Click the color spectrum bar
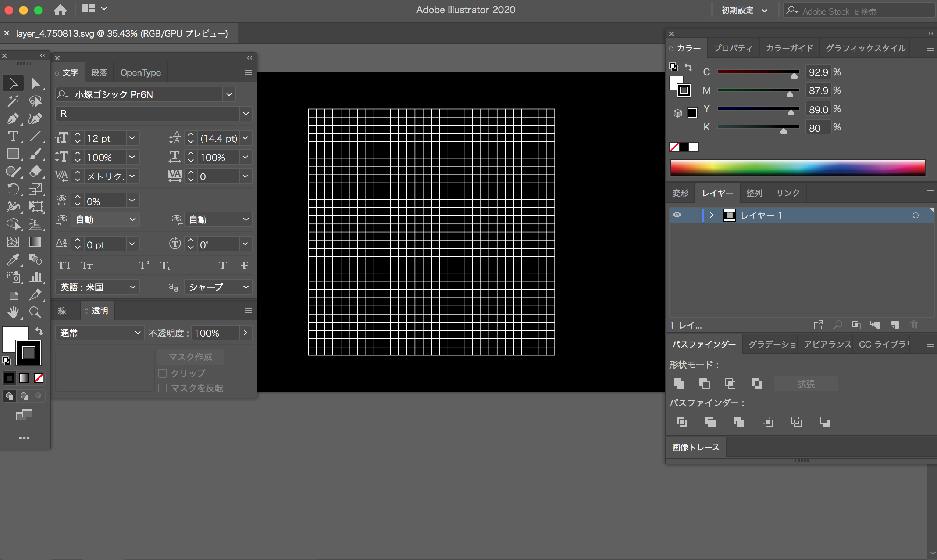Screen dimensions: 937x560 [797, 168]
